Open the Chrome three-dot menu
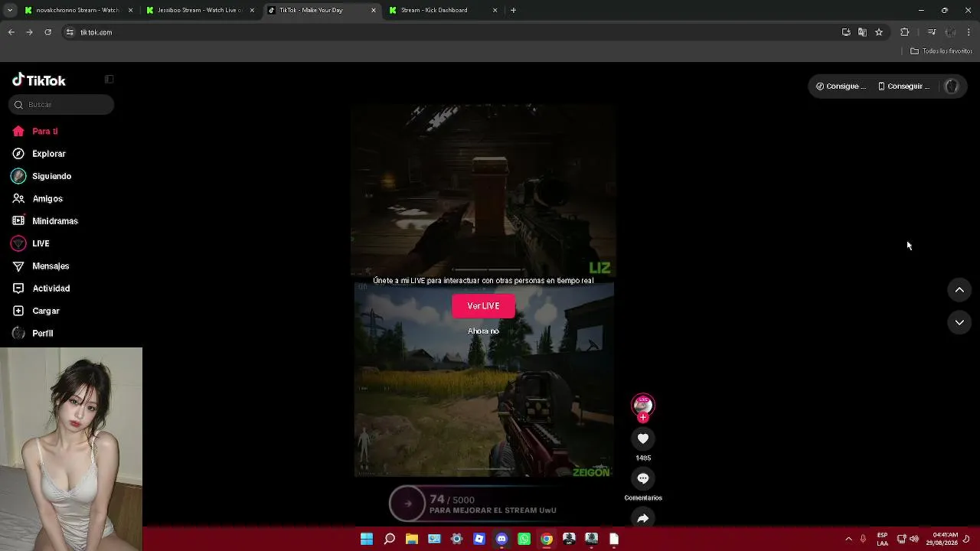980x551 pixels. coord(969,32)
